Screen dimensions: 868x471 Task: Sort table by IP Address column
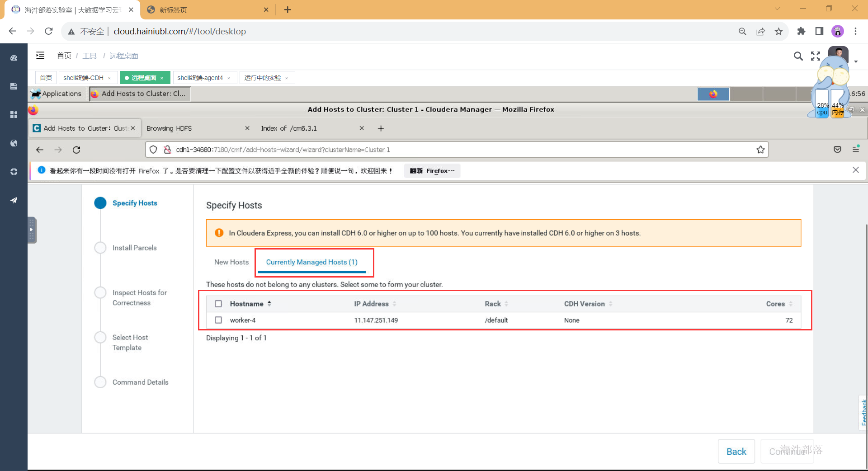point(375,304)
